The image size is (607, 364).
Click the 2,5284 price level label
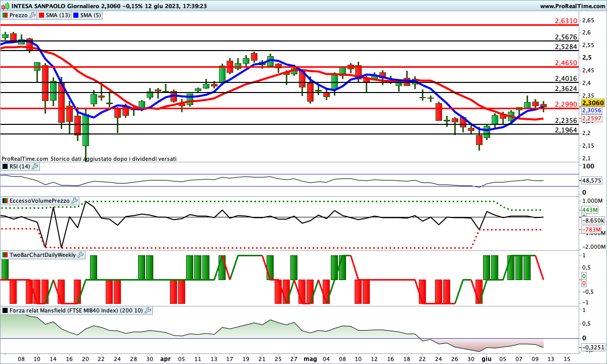[x=566, y=47]
